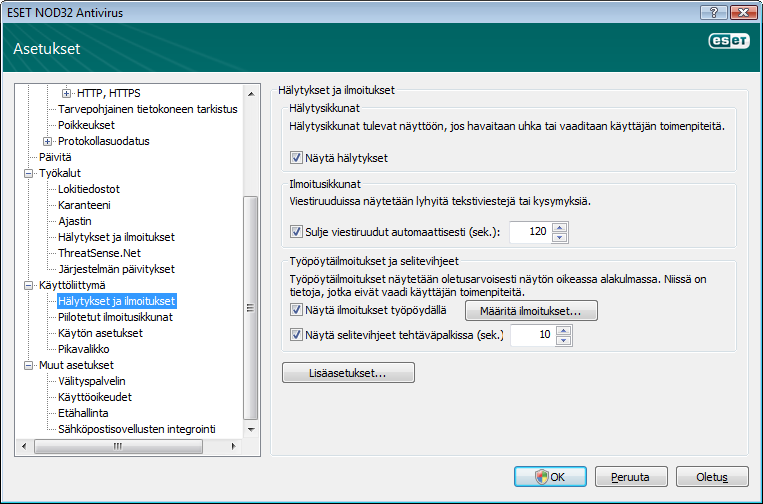Select the Muut asetukset tree label
The image size is (763, 504).
pos(76,365)
